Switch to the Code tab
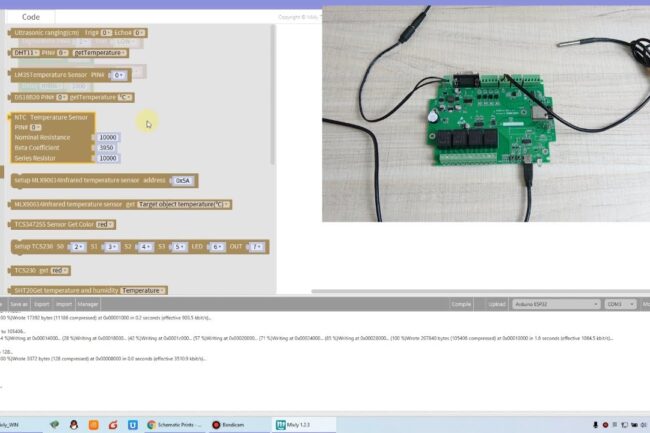This screenshot has width=650, height=433. pyautogui.click(x=31, y=17)
